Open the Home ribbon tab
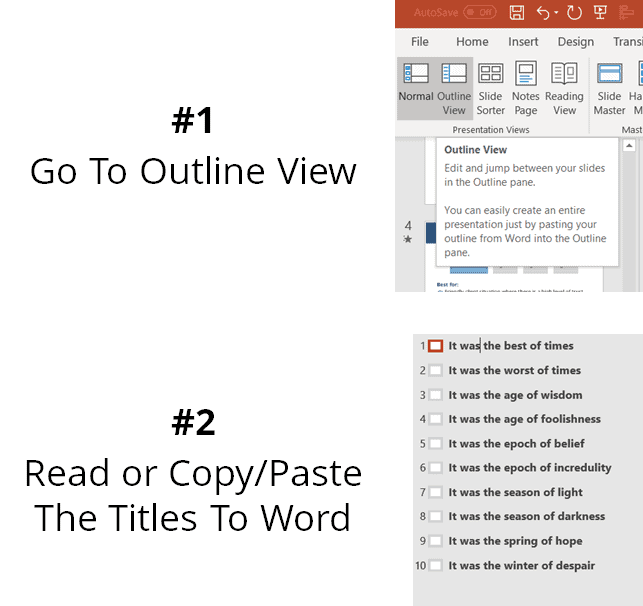643x606 pixels. pyautogui.click(x=472, y=41)
